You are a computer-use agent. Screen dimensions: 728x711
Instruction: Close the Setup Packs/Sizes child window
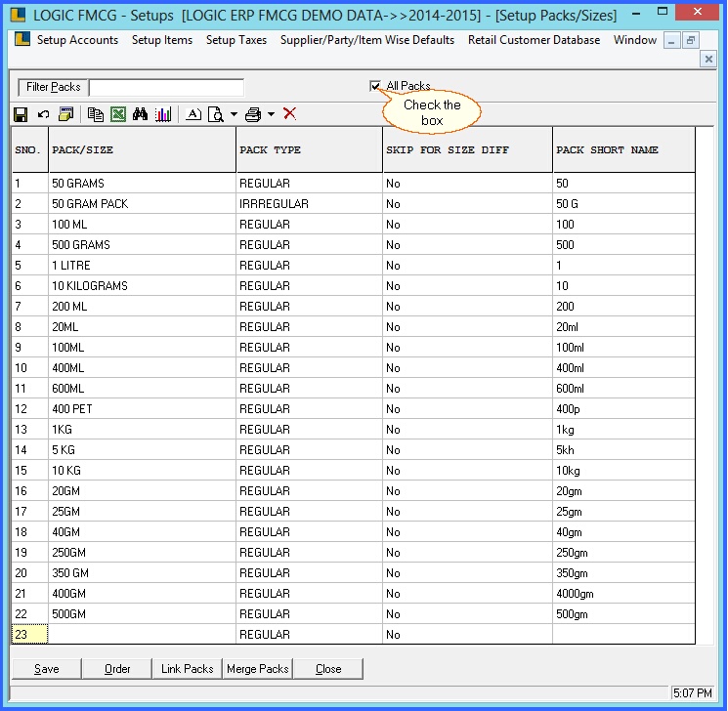(x=708, y=59)
